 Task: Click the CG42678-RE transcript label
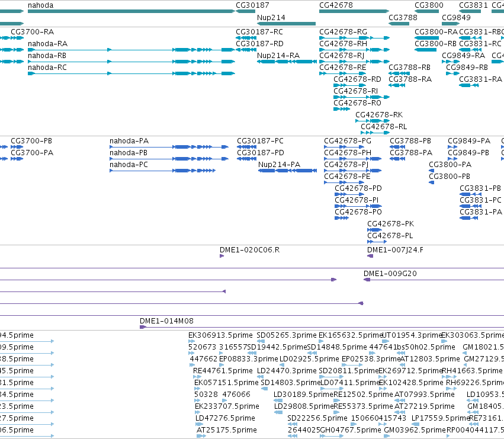[343, 68]
